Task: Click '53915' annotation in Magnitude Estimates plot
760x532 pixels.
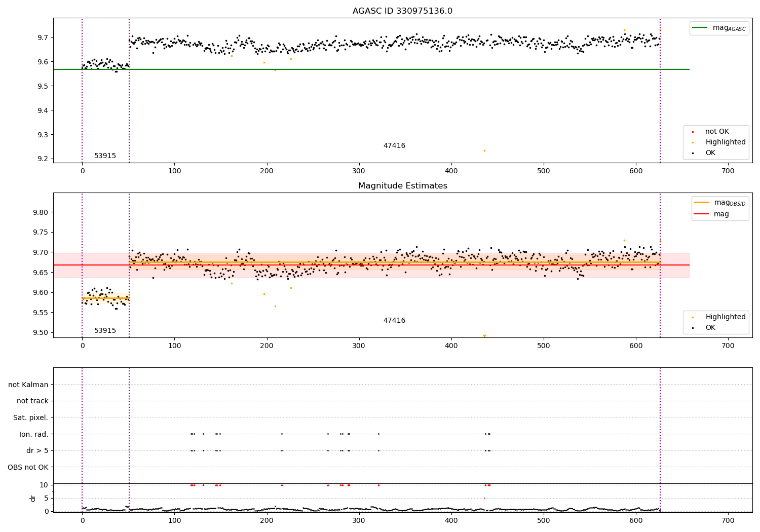Action: pos(105,331)
